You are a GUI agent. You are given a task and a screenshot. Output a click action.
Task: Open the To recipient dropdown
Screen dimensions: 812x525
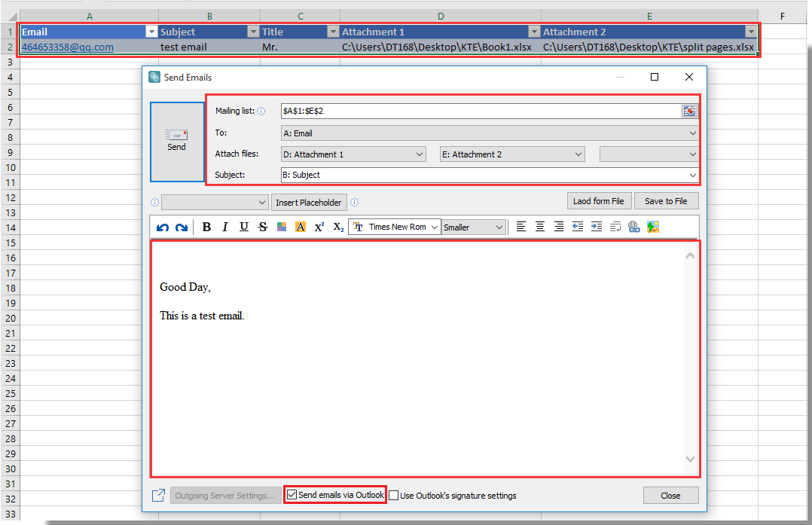point(693,131)
